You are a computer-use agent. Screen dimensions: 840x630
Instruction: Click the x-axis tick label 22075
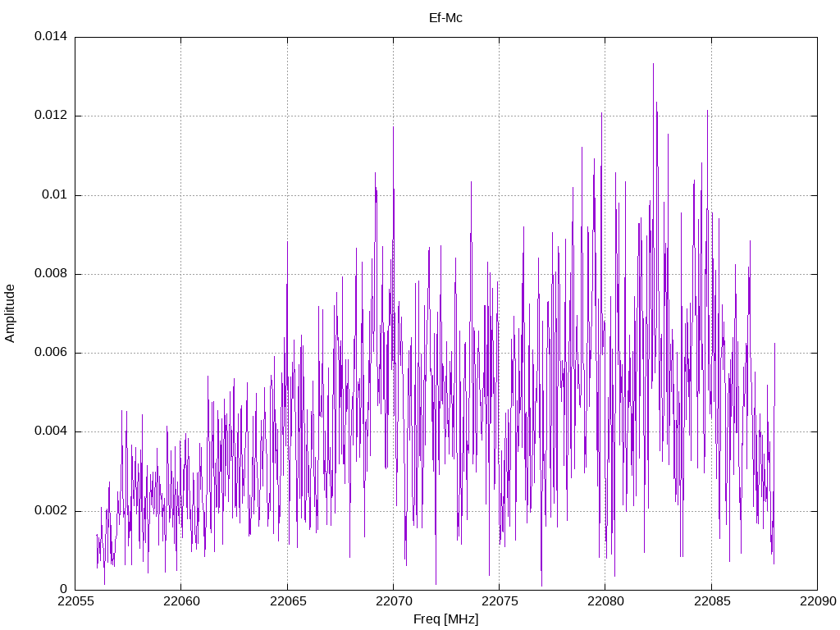click(x=500, y=601)
